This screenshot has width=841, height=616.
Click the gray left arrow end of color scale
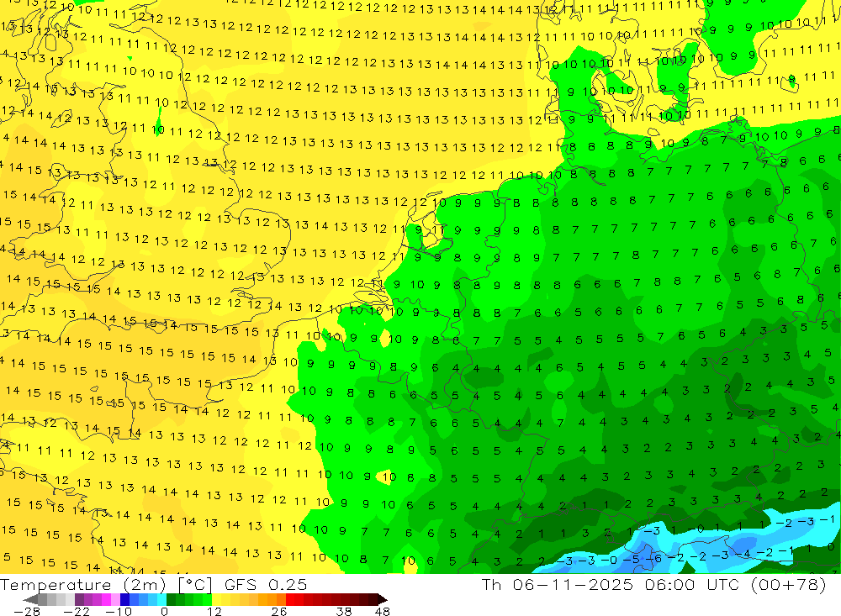tap(30, 599)
